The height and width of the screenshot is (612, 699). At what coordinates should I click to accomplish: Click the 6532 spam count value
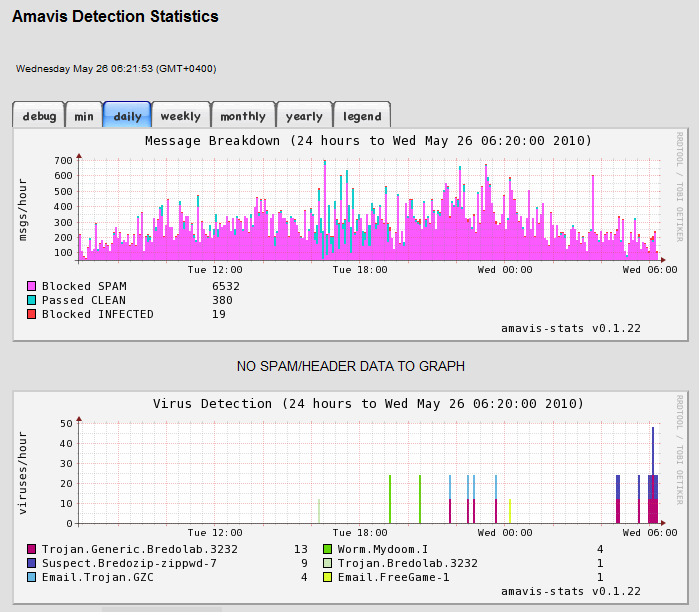226,286
